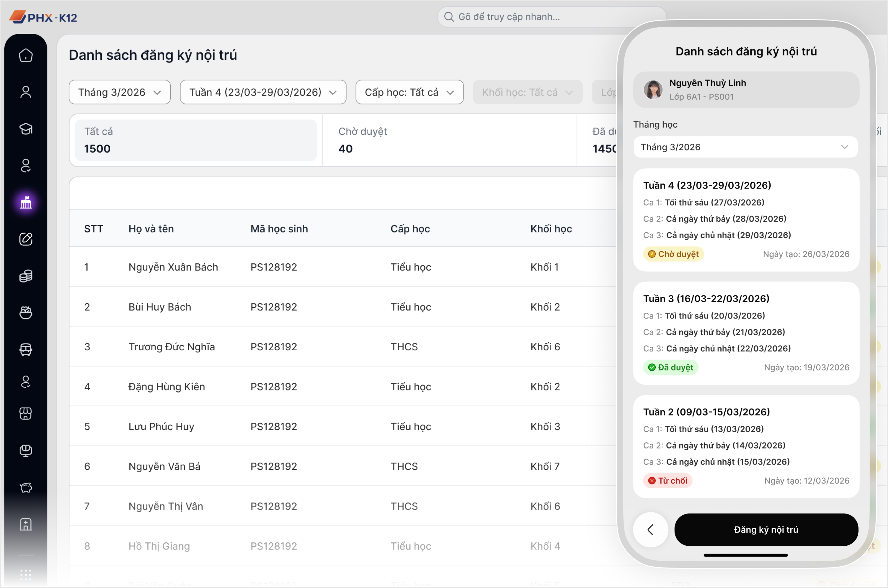Click the Từ chối status badge

pyautogui.click(x=668, y=481)
